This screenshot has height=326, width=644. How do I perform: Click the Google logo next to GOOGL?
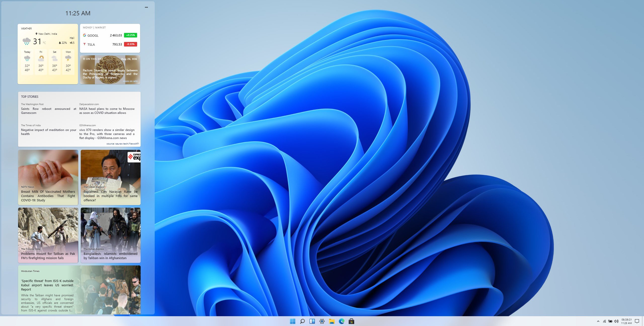coord(85,35)
